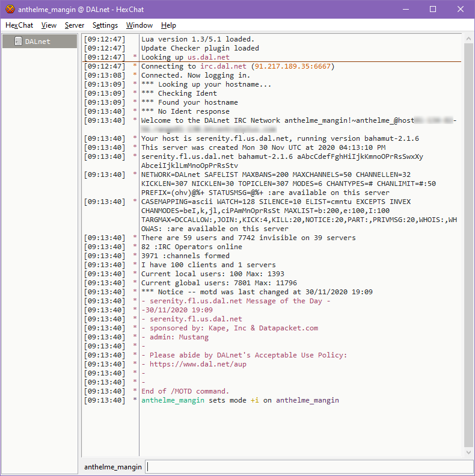
Task: Minimize the HexChat window
Action: tap(405, 10)
